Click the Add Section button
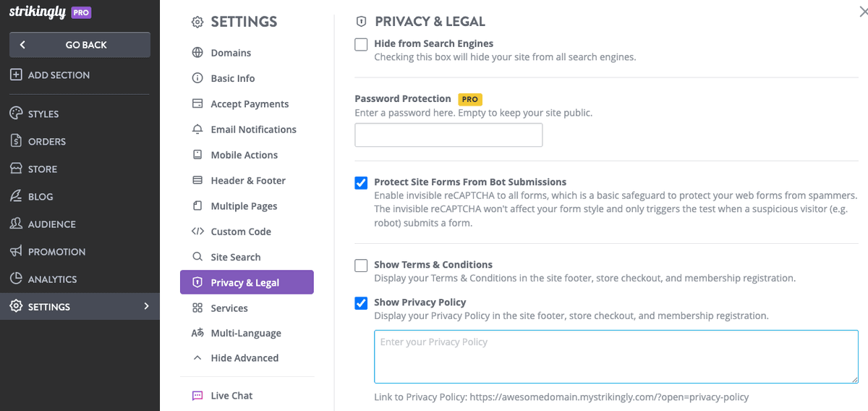 (x=50, y=75)
